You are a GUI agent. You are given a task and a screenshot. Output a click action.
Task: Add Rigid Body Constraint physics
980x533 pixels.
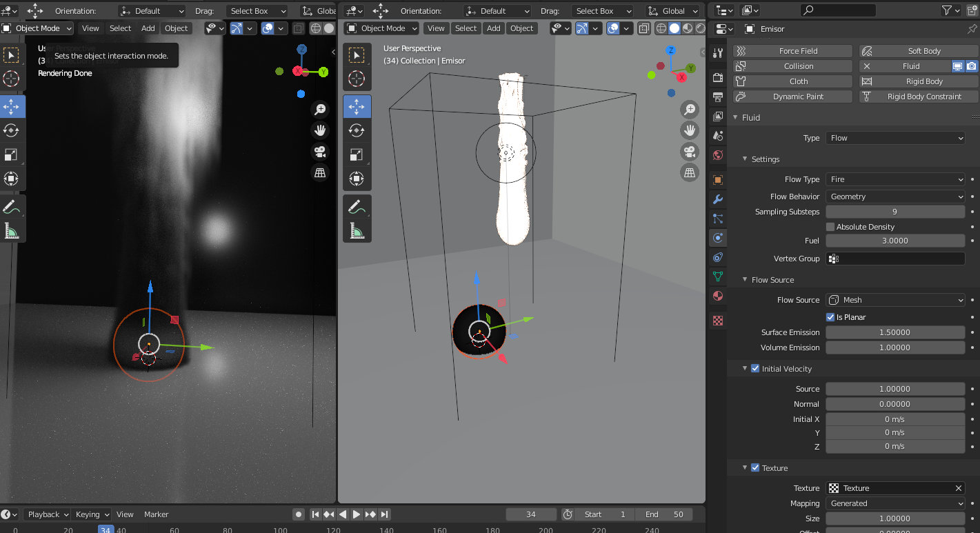(919, 97)
